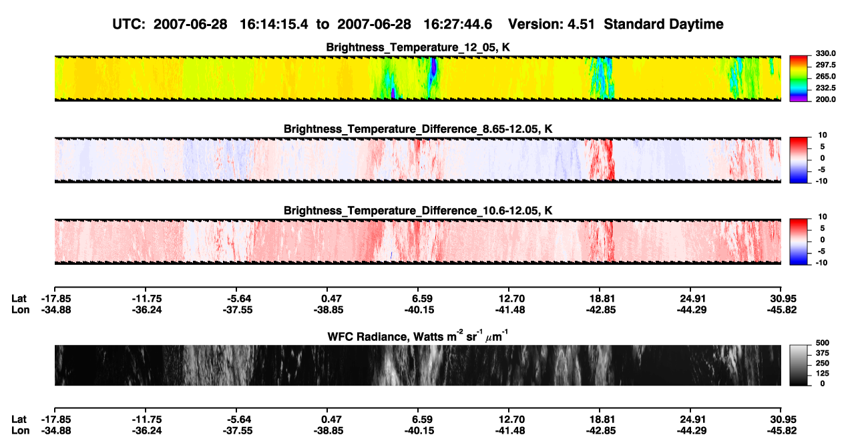
Task: Click the 500 label on the radiance color bar
Action: point(823,343)
